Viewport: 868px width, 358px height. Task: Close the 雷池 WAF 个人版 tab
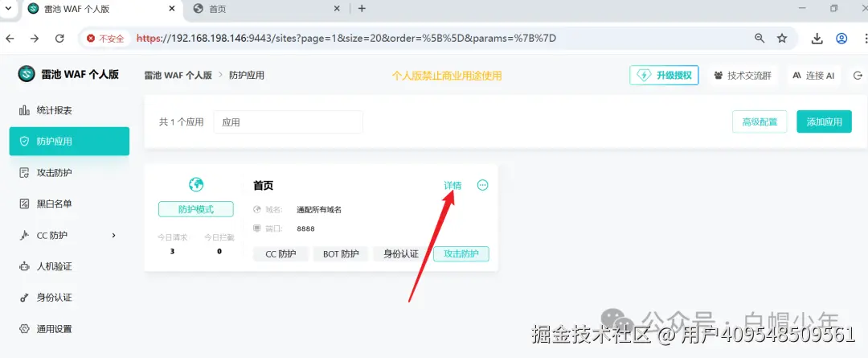coord(170,9)
